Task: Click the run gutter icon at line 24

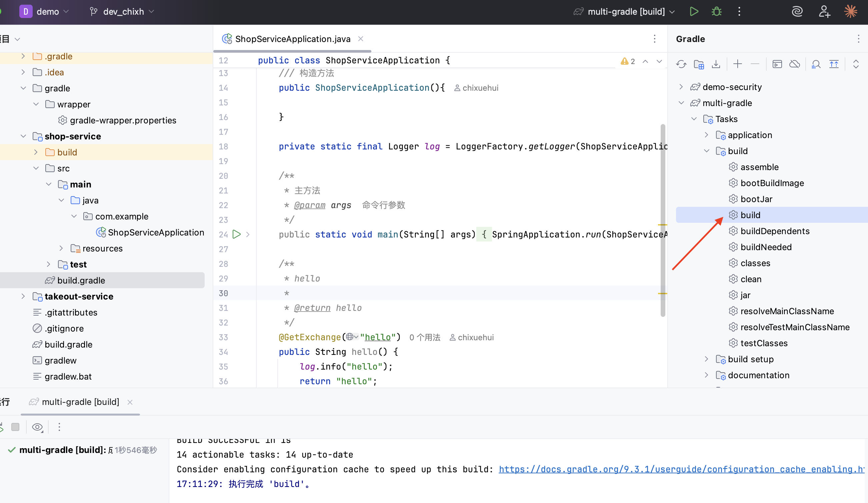Action: coord(237,234)
